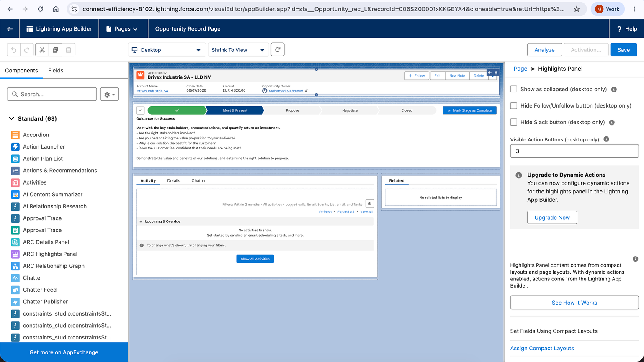Collapse the Standard (63) components section
The image size is (644, 362).
coord(12,118)
